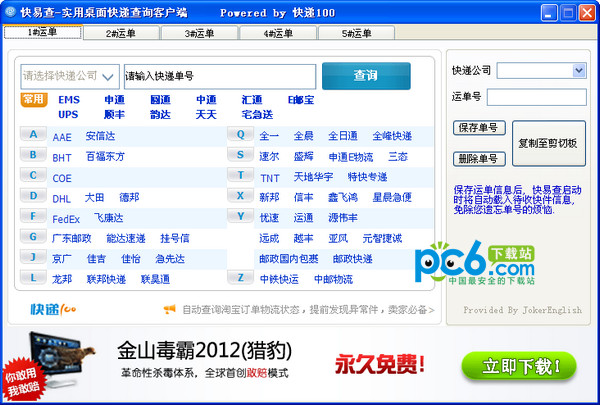The width and height of the screenshot is (600, 405).
Task: Select 邮政国内包裹 link
Action: tap(289, 259)
